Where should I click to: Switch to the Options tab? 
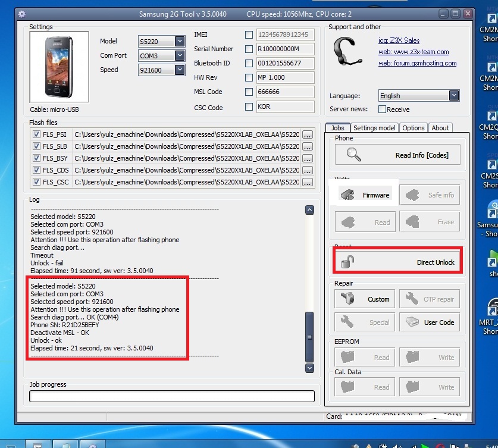pyautogui.click(x=413, y=128)
